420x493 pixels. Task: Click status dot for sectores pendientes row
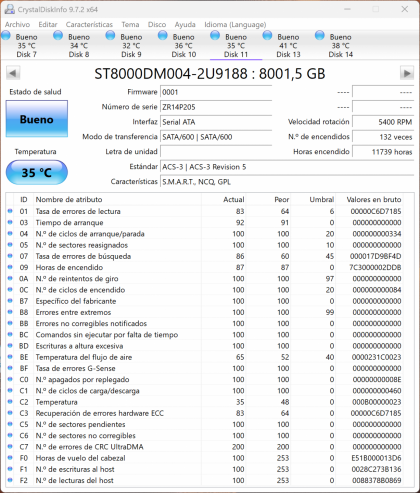10,424
